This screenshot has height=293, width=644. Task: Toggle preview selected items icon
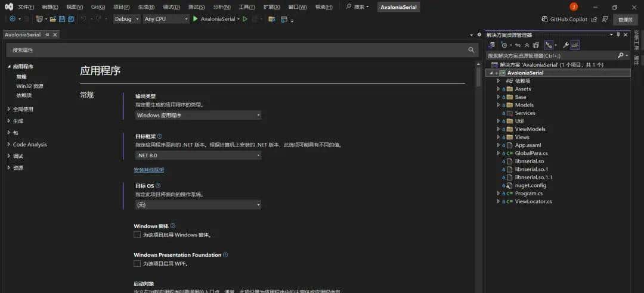click(x=575, y=45)
